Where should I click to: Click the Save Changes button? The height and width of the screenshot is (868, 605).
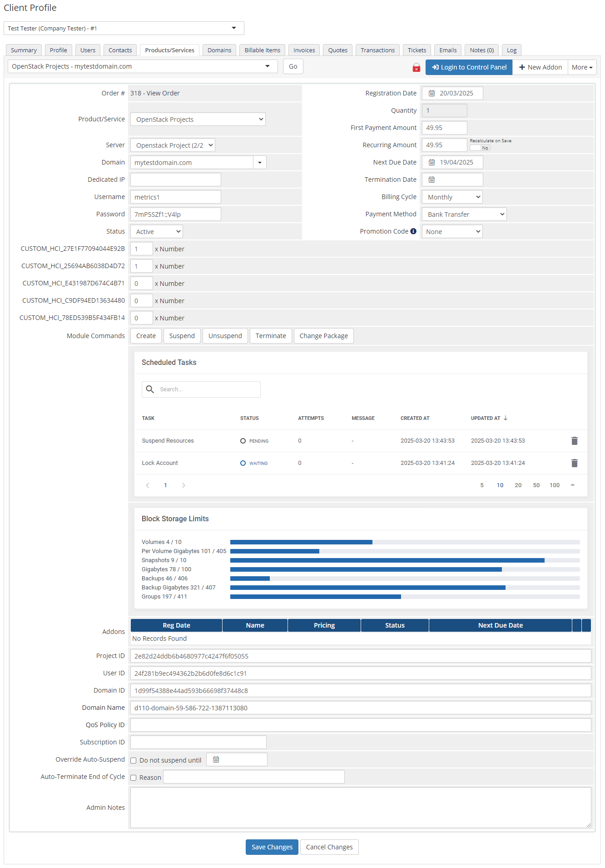pos(272,847)
